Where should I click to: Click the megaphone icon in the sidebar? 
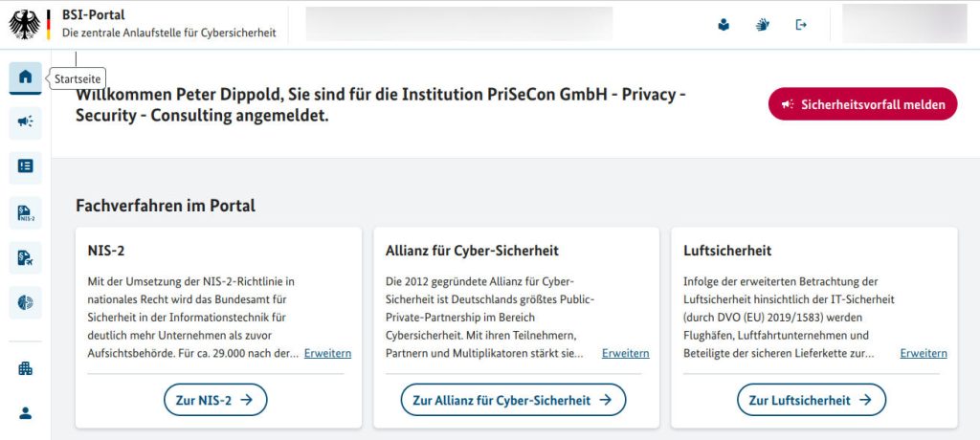point(25,121)
